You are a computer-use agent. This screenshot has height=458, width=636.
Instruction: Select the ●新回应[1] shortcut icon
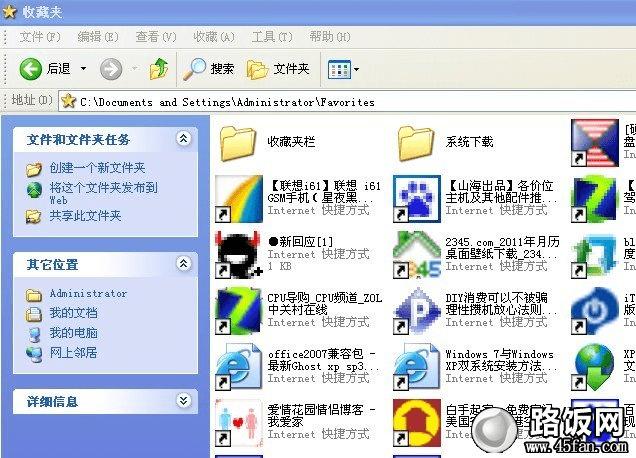[238, 254]
